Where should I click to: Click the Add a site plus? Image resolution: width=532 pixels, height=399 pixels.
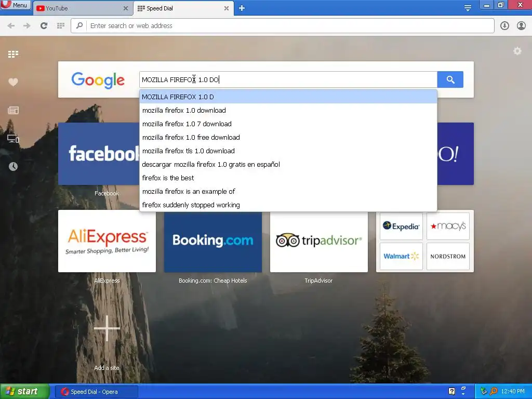107,328
